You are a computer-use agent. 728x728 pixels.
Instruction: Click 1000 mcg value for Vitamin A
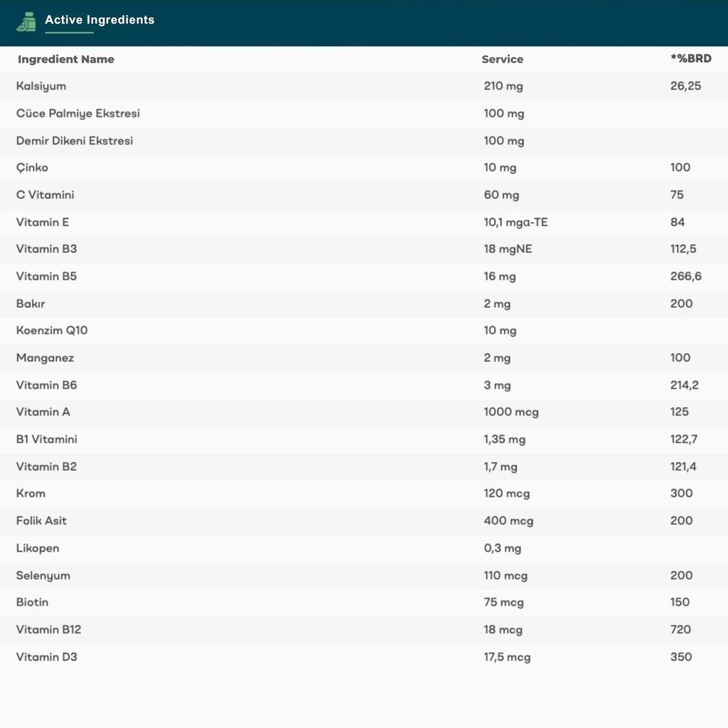[x=511, y=412]
